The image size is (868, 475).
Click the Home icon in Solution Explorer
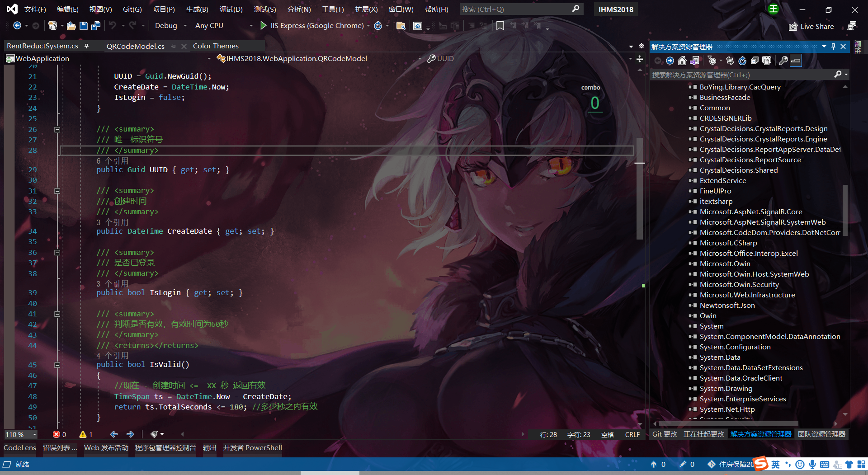[682, 61]
